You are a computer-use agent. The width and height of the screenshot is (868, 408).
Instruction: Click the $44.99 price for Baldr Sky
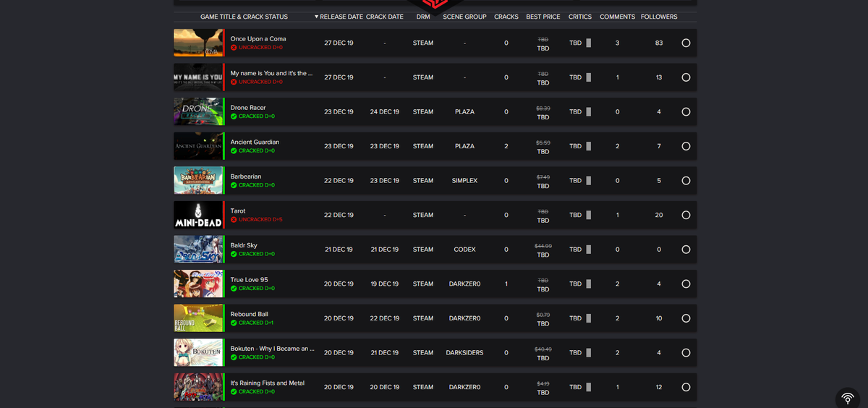[543, 246]
